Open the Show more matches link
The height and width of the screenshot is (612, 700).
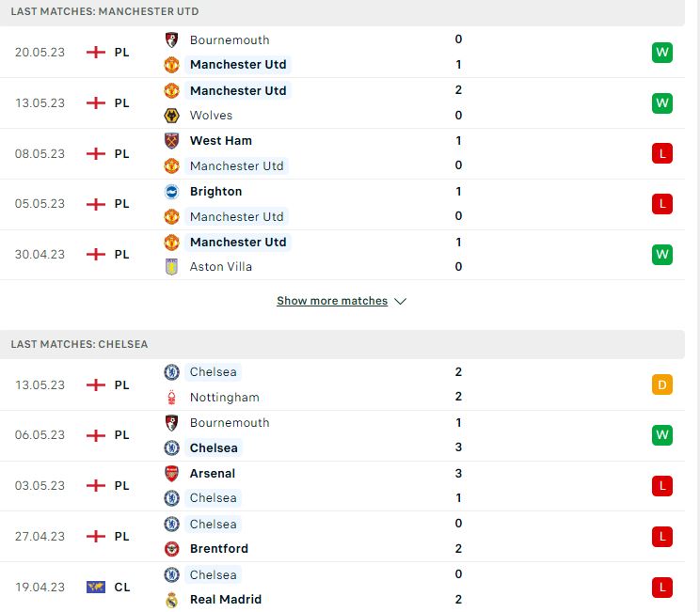pos(332,301)
